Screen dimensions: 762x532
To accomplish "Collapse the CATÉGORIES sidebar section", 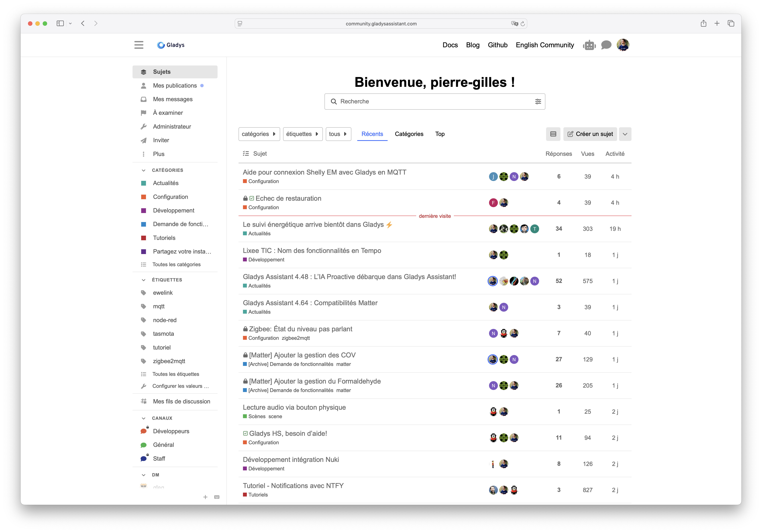I will click(x=144, y=170).
